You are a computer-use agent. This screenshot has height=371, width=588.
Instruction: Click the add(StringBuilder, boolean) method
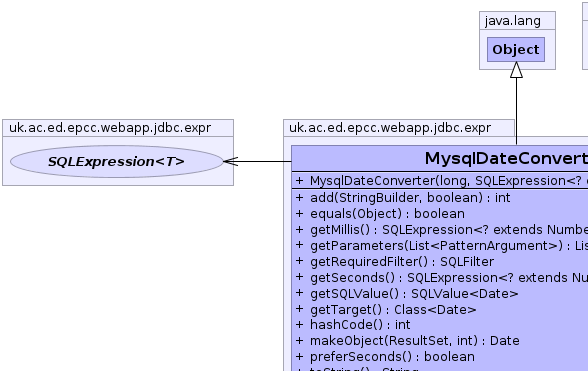point(403,198)
